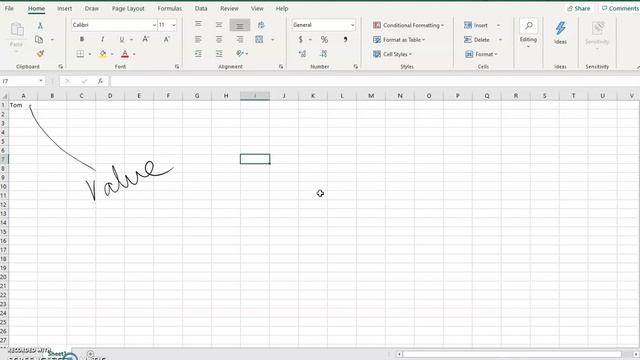The image size is (640, 360).
Task: Toggle Bold formatting
Action: [82, 39]
